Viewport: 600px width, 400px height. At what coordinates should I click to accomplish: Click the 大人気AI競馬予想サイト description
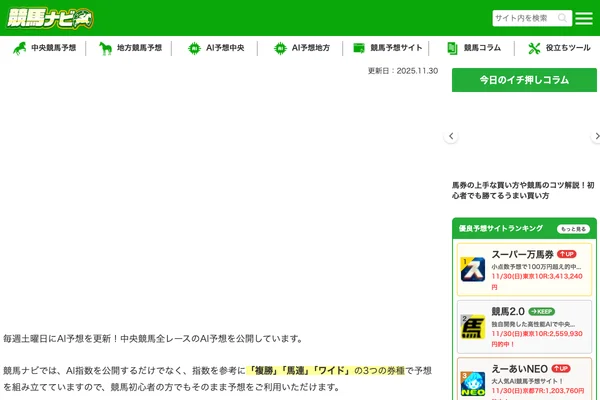pyautogui.click(x=527, y=381)
